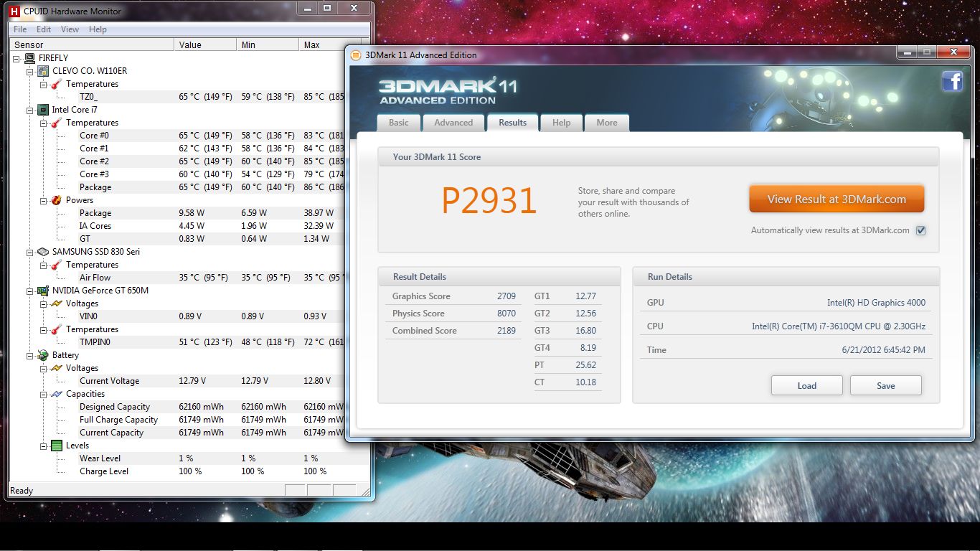Select the Results tab in 3DMark
The image size is (980, 551).
[x=513, y=122]
